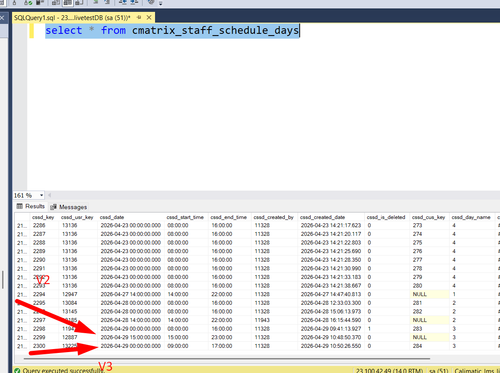Image resolution: width=500 pixels, height=373 pixels.
Task: Click the cssd_is_deleted column header
Action: click(386, 217)
